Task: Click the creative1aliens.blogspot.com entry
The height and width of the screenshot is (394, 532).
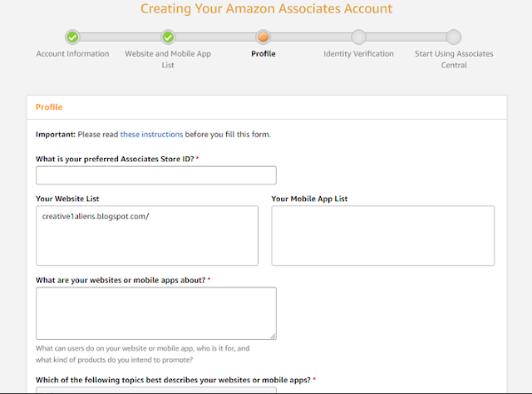Action: coord(96,216)
